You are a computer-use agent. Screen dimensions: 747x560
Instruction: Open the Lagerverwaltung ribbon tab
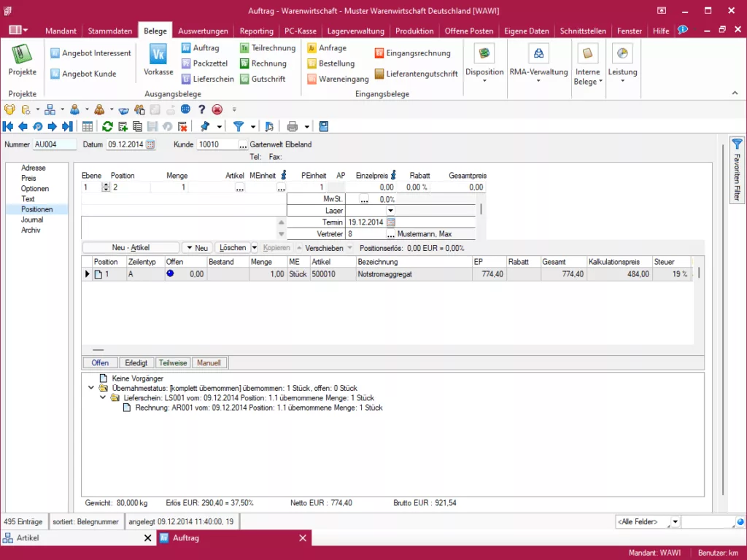tap(356, 31)
